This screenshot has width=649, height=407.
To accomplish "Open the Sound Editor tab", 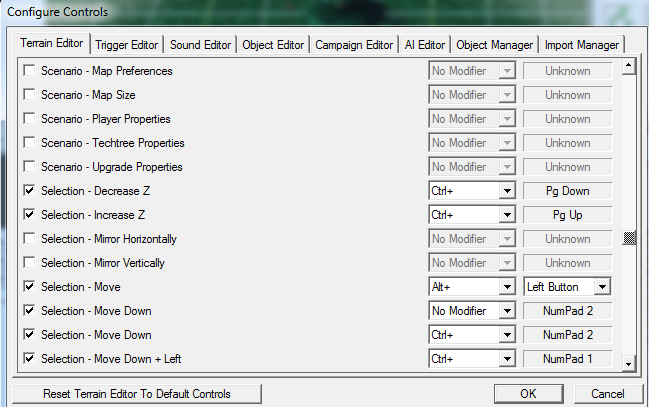I will [x=200, y=45].
